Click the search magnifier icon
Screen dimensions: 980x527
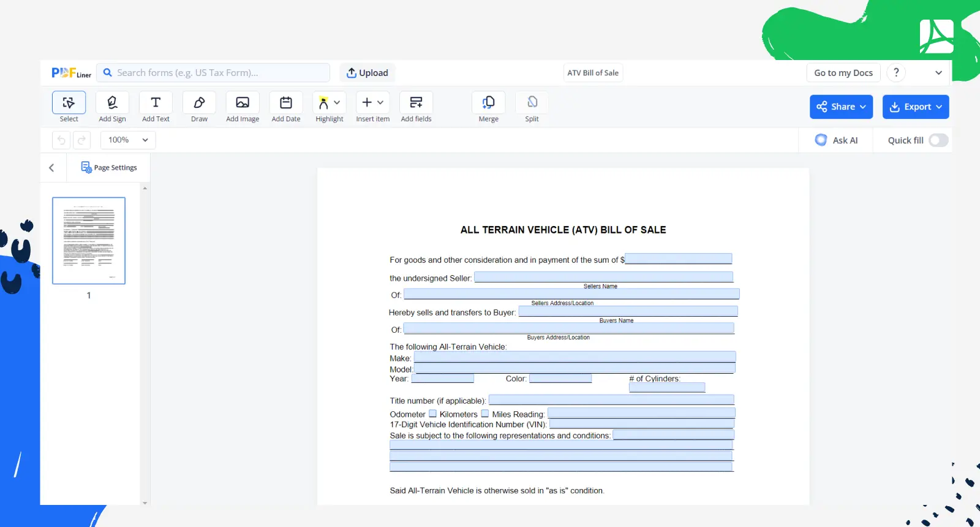(x=108, y=72)
